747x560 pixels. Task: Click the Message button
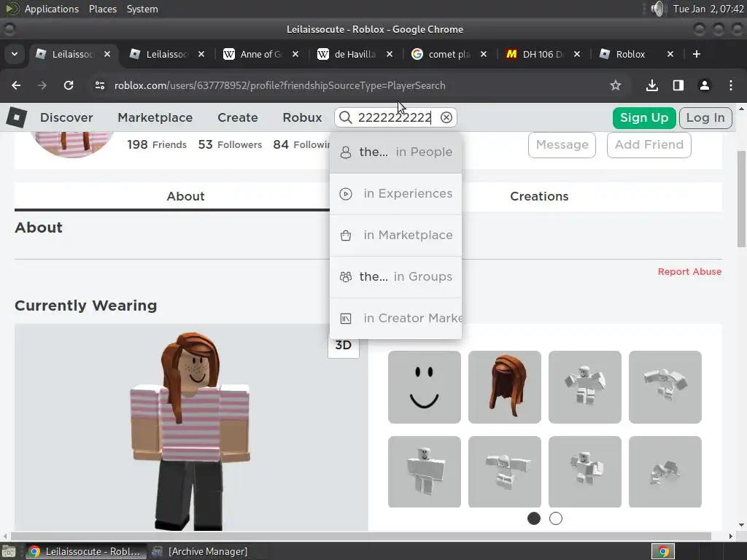coord(562,145)
